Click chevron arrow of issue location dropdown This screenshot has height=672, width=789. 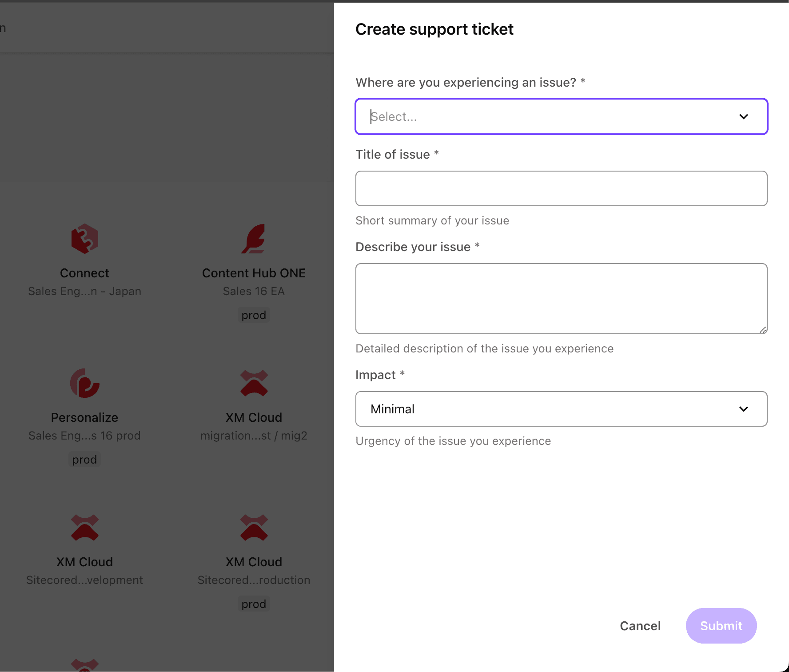click(744, 116)
